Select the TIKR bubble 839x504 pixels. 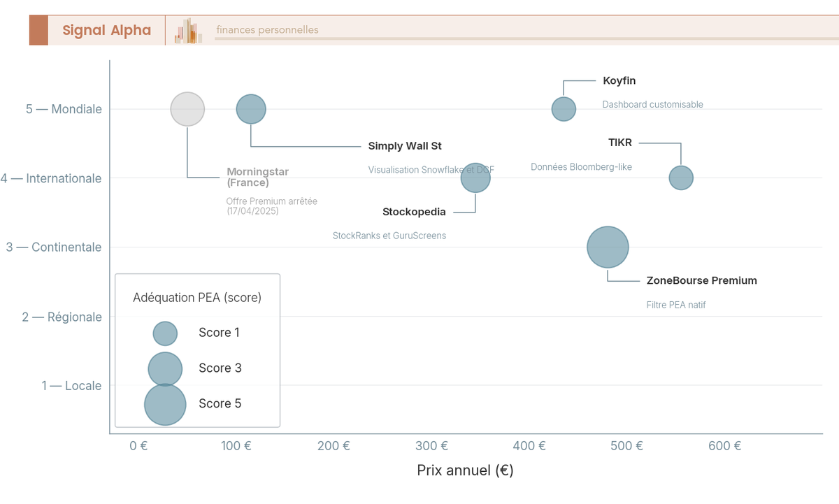681,178
